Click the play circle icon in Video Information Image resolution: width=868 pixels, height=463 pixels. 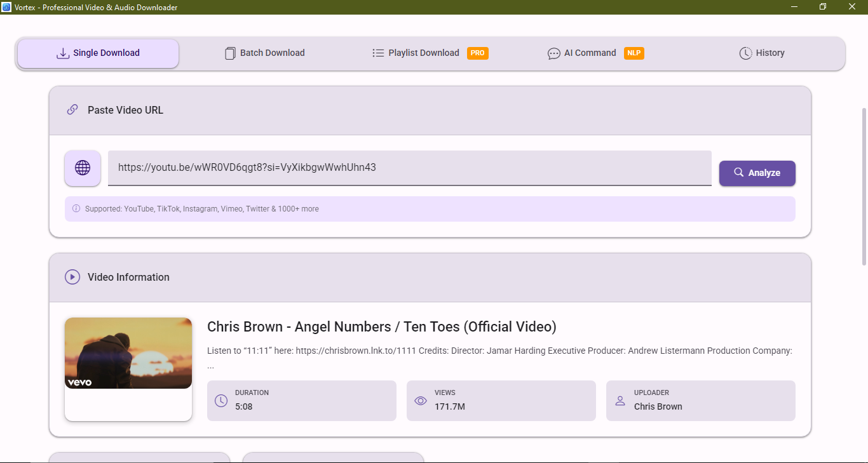point(72,277)
